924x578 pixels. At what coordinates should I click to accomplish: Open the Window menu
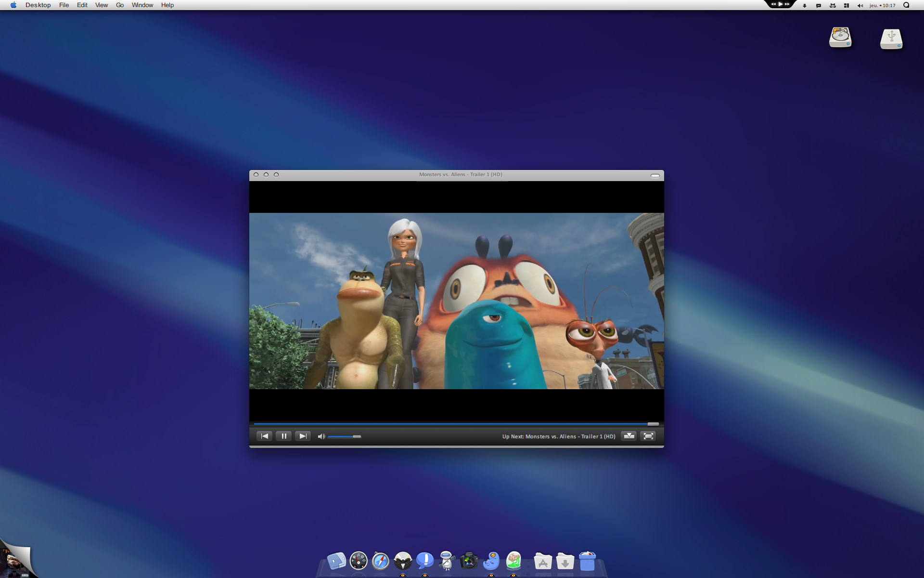point(142,5)
